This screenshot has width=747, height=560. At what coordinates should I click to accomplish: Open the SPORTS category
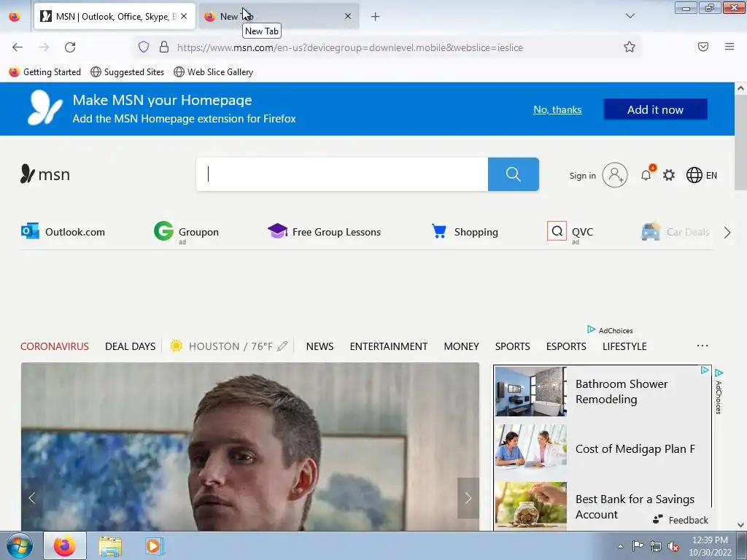[513, 346]
